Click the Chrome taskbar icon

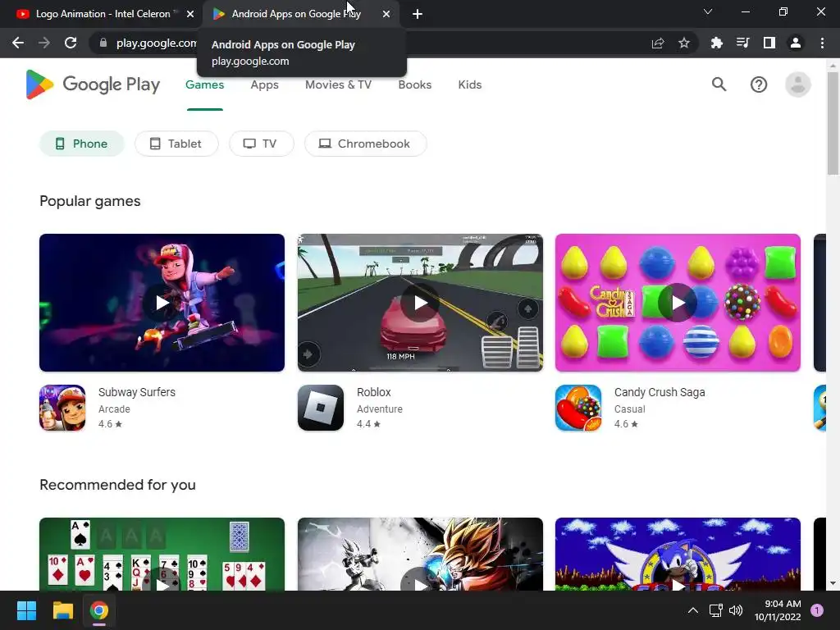98,610
